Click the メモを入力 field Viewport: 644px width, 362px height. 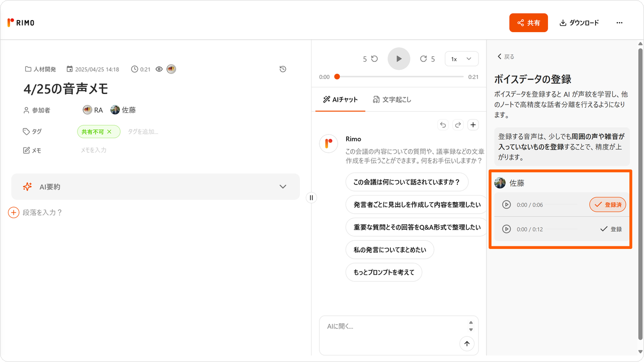tap(94, 150)
